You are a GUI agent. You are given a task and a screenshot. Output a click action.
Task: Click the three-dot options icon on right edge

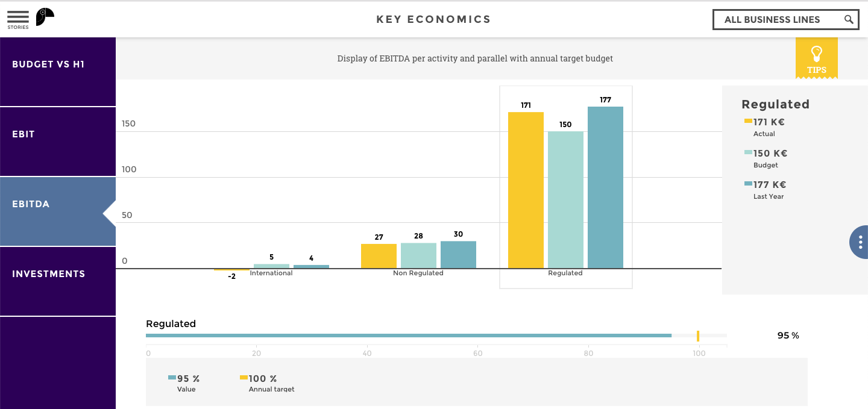pyautogui.click(x=861, y=242)
